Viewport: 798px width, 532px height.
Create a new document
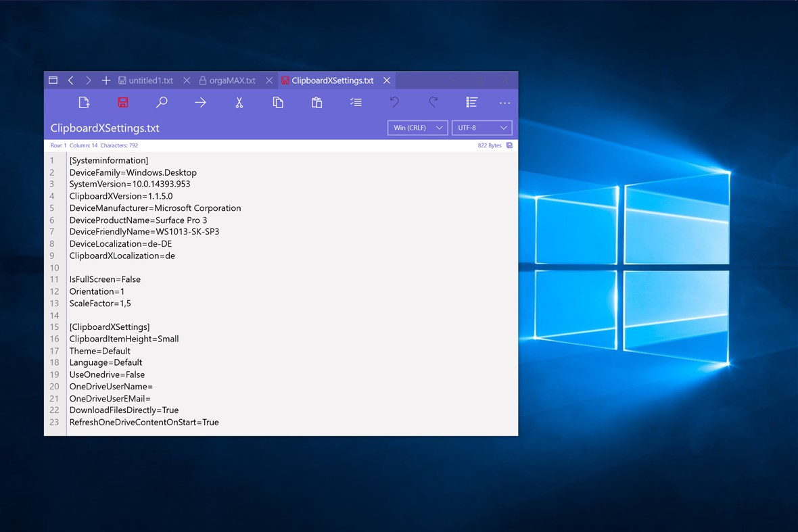[84, 102]
